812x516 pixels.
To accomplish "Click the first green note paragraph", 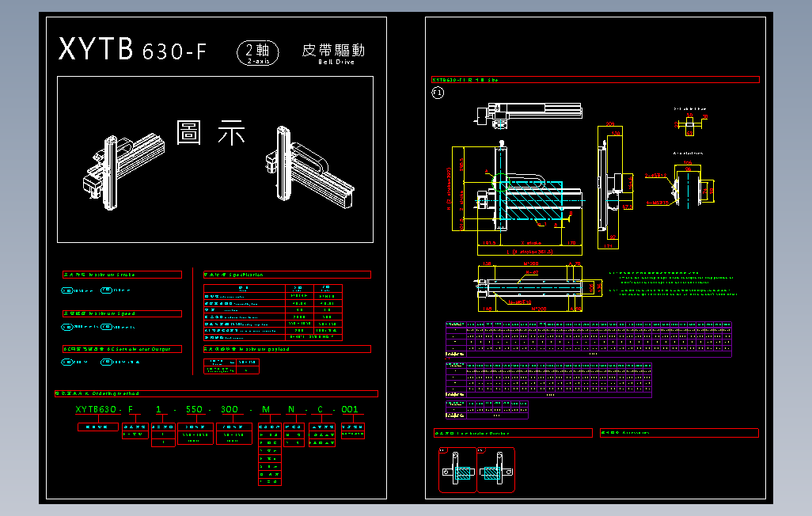I will [671, 278].
